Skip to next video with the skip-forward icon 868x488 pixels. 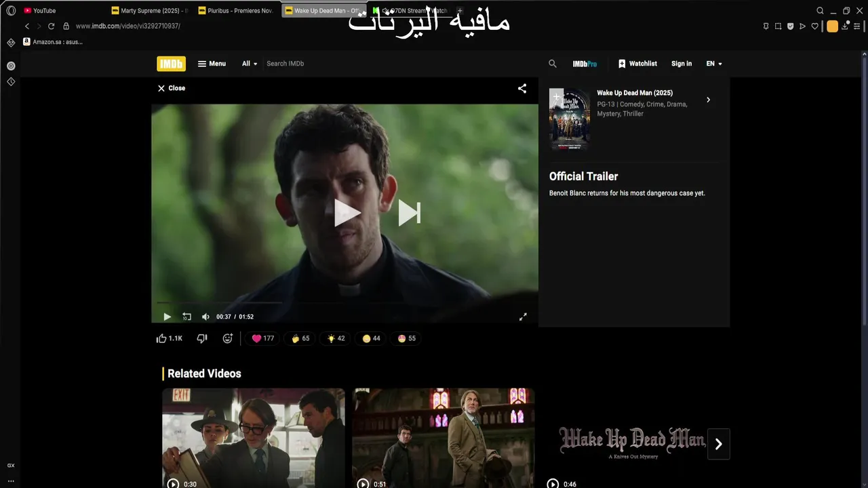[410, 213]
